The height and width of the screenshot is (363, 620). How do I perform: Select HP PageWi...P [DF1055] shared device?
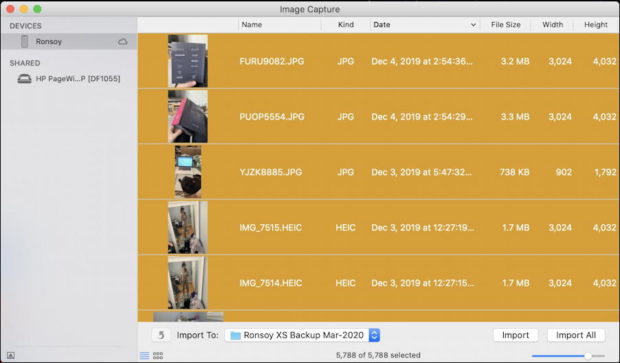tap(69, 79)
